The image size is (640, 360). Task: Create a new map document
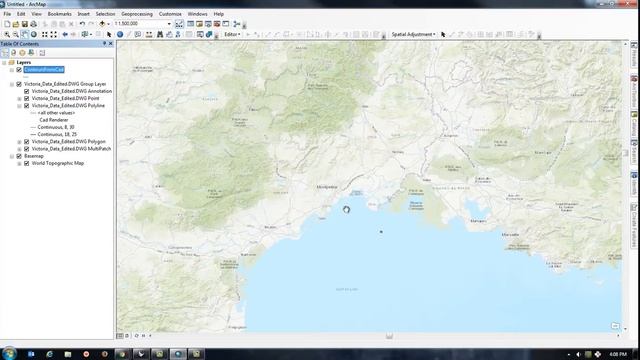coord(7,24)
